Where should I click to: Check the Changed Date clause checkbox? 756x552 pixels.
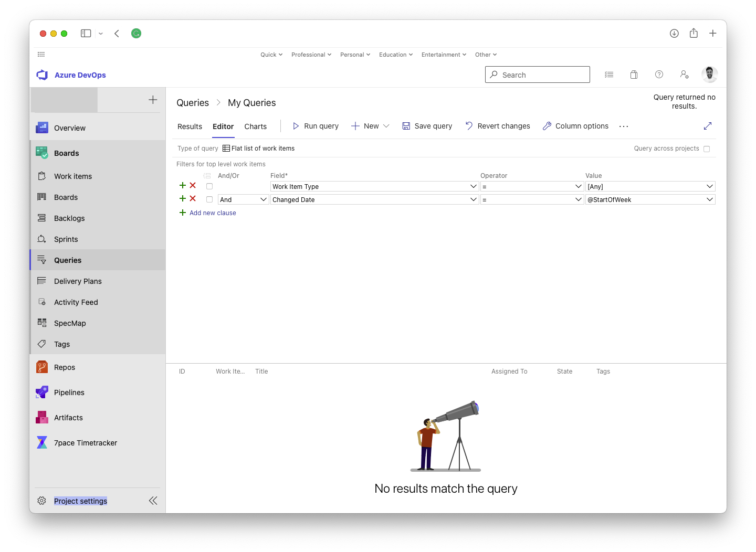[209, 199]
